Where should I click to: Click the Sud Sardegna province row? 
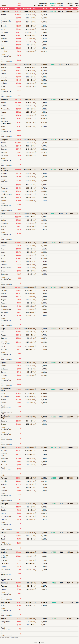(39, 516)
